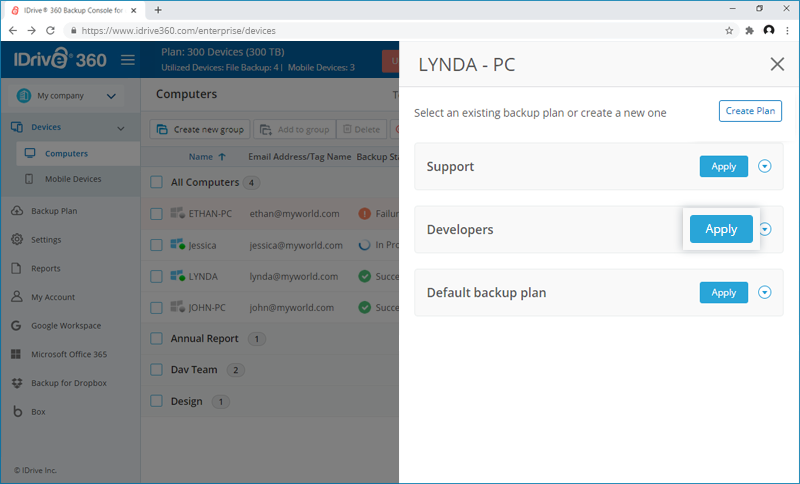Open a new browser tab

158,10
